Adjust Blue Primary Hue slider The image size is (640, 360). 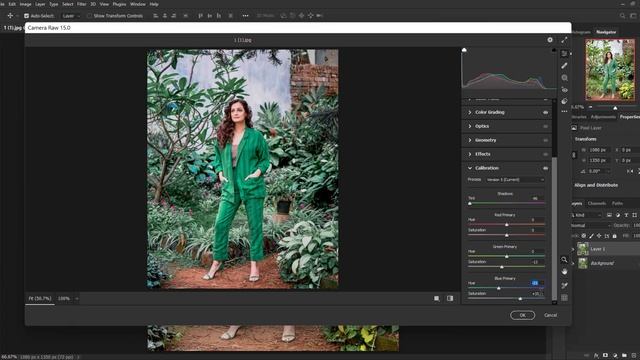(499, 288)
